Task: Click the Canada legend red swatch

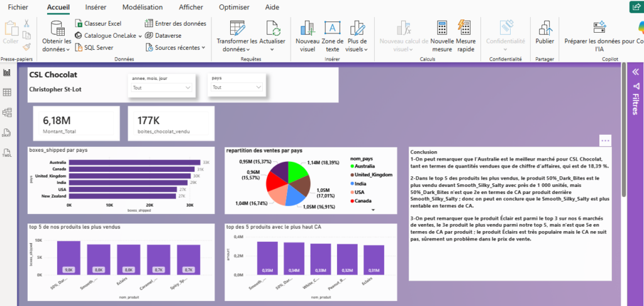Action: 352,201
